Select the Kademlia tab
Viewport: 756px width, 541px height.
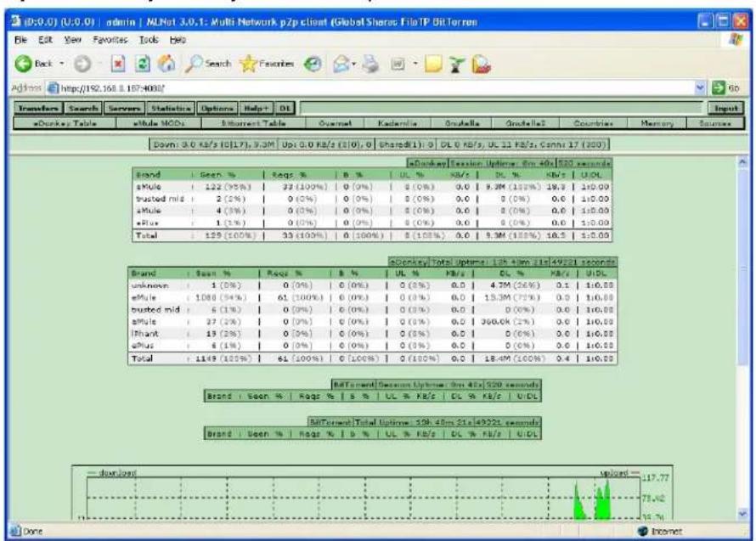(398, 123)
